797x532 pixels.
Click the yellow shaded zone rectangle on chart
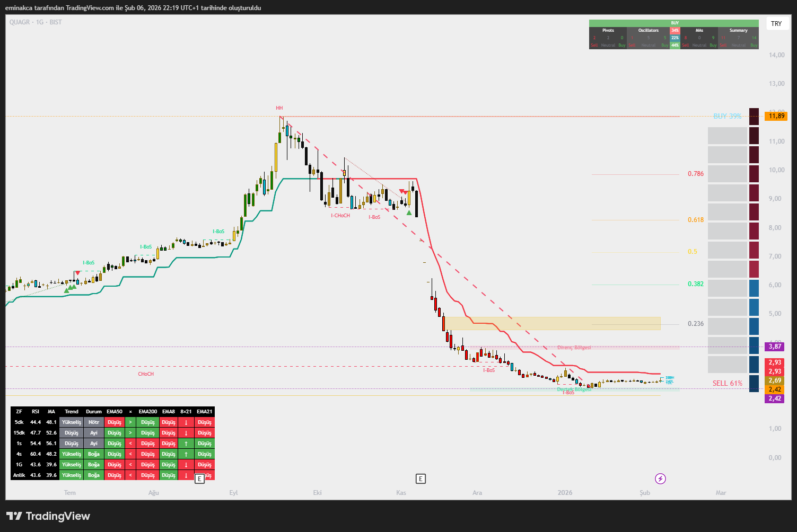coord(551,323)
